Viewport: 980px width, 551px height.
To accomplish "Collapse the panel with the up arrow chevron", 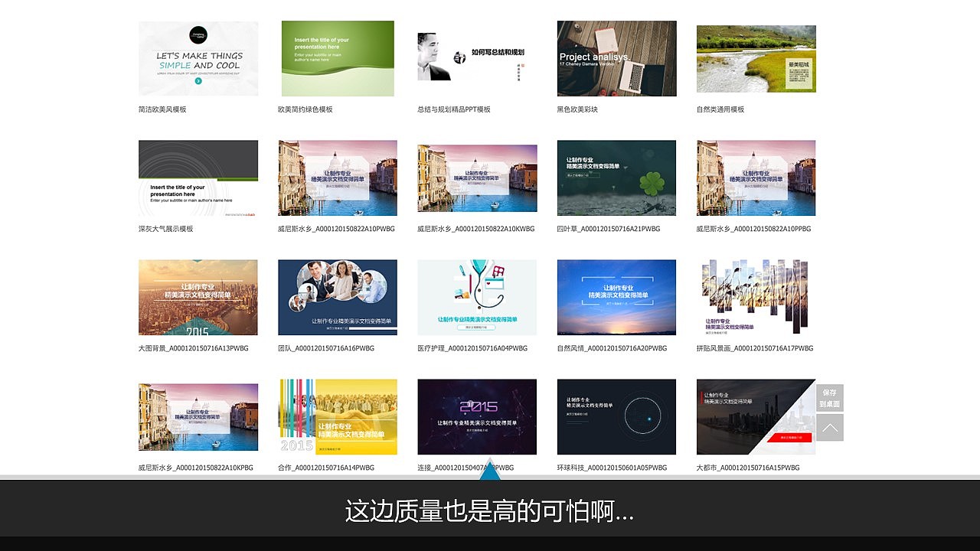I will (x=831, y=428).
